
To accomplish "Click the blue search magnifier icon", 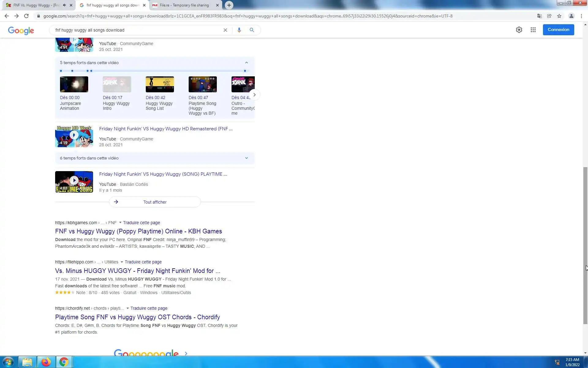I will click(252, 30).
